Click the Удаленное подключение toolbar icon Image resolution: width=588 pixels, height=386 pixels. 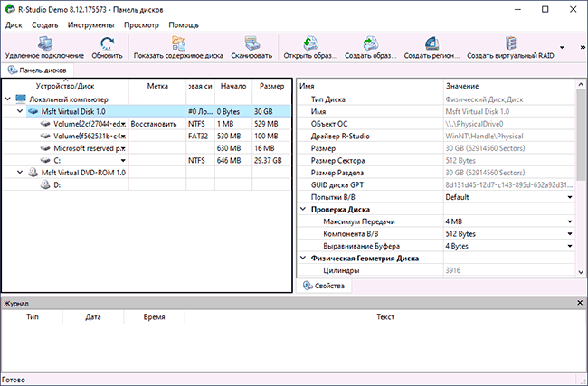[44, 43]
